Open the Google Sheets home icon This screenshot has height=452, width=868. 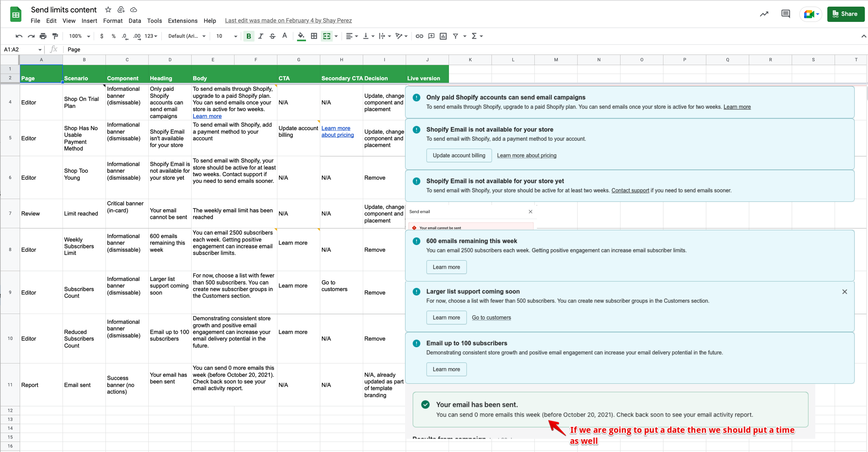point(16,14)
